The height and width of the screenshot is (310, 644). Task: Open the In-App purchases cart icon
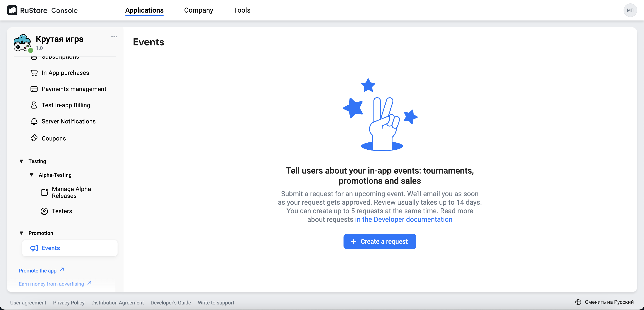pyautogui.click(x=34, y=73)
